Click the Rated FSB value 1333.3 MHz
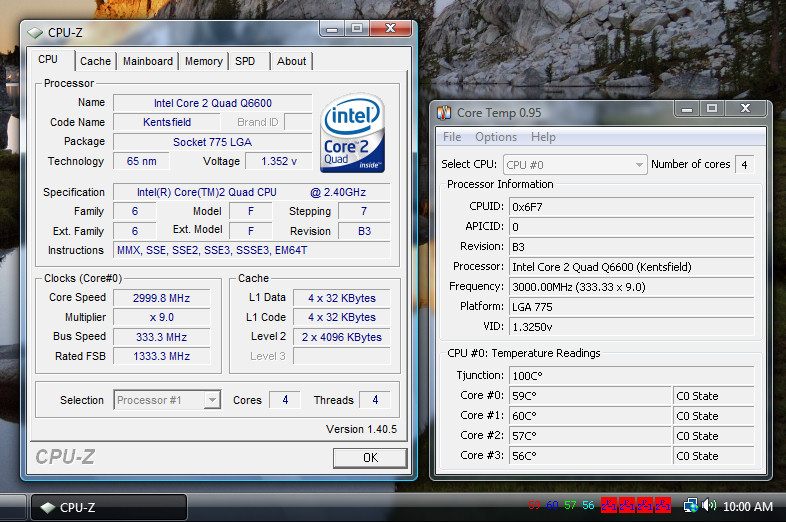The height and width of the screenshot is (522, 786). tap(161, 356)
